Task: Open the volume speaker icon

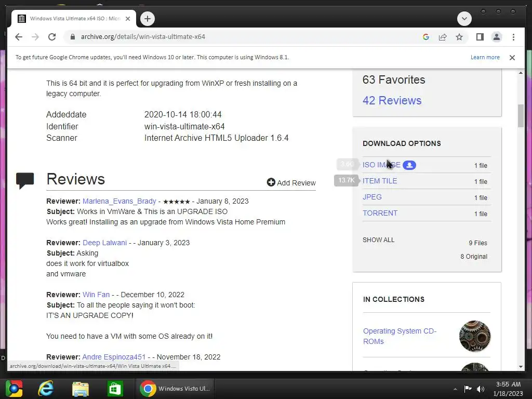Action: 481,389
